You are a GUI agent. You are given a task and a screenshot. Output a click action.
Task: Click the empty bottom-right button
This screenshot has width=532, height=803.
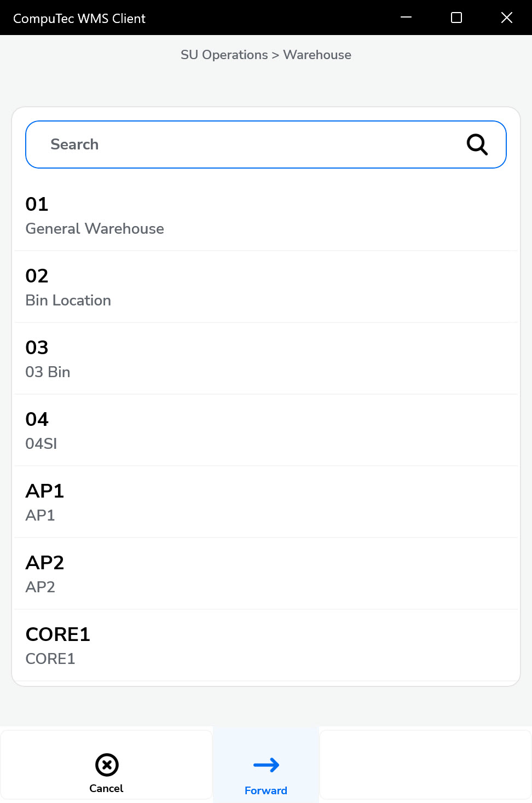[x=425, y=765]
